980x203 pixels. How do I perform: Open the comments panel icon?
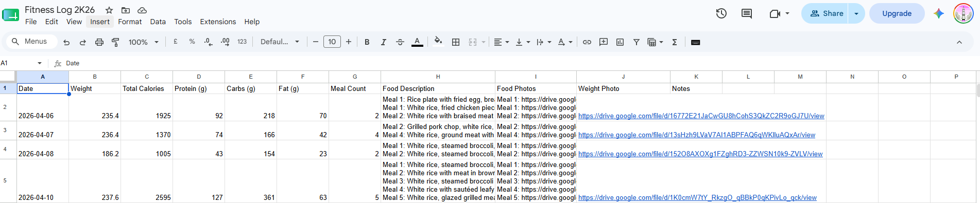pos(747,13)
